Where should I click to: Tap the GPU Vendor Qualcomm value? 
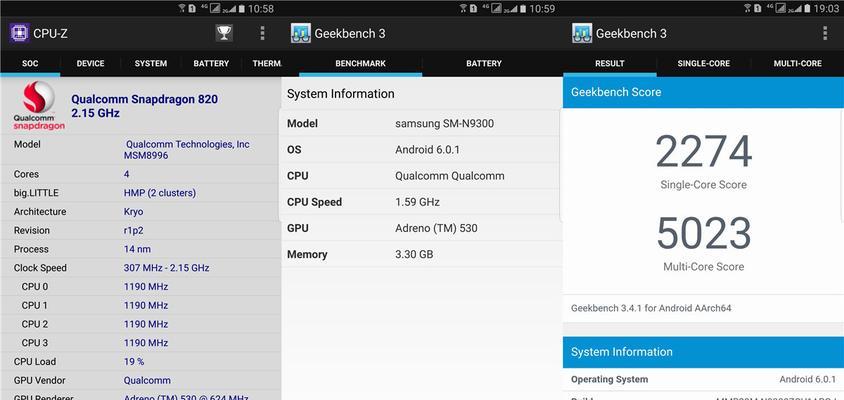pos(147,381)
